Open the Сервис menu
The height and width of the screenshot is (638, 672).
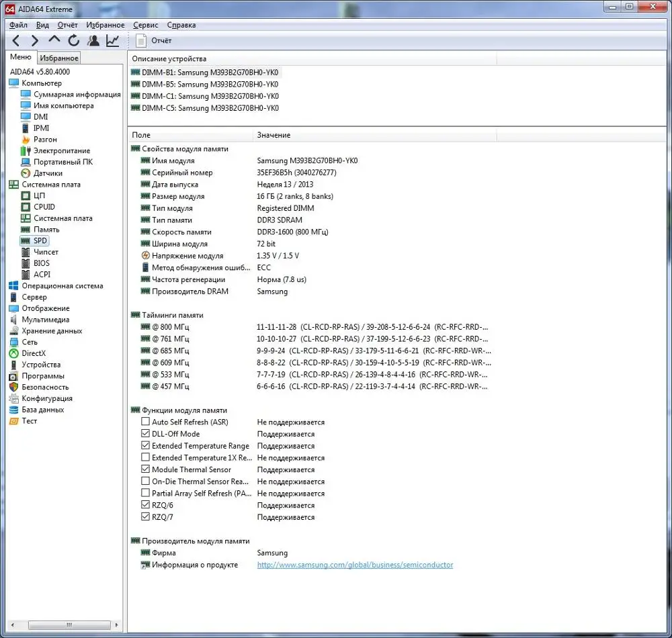tap(146, 25)
